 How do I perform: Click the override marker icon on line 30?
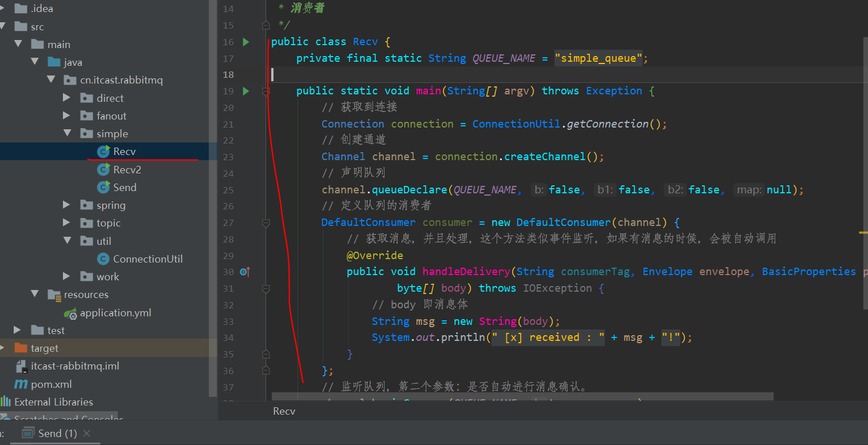pos(245,272)
